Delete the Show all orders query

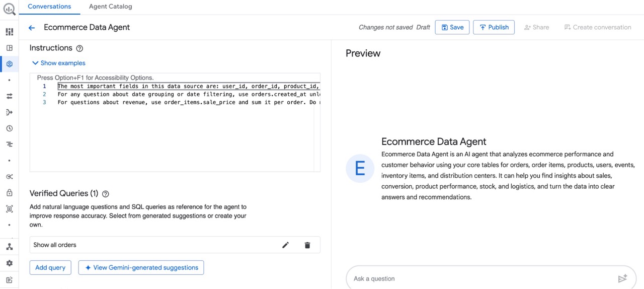(x=307, y=245)
